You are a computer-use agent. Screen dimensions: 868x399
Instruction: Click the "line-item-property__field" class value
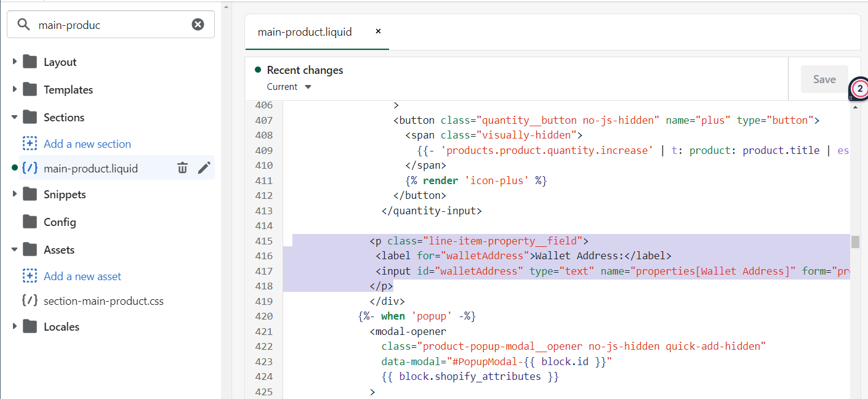502,241
